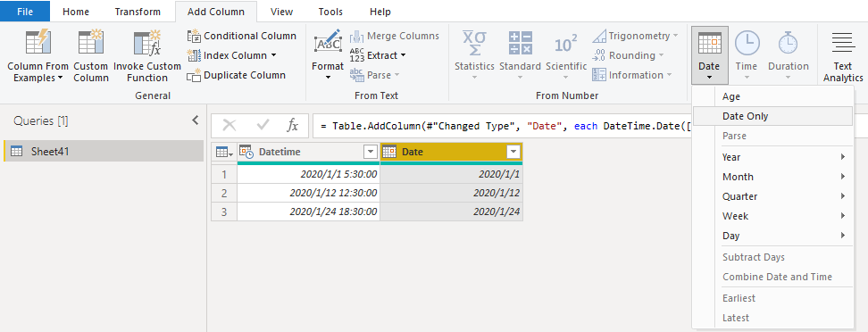Screen dimensions: 868x332
Task: Add a Conditional Column
Action: click(242, 36)
